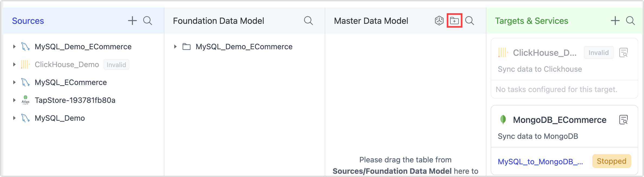
Task: Select TapStore-193781fb80a in Sources list
Action: (75, 100)
